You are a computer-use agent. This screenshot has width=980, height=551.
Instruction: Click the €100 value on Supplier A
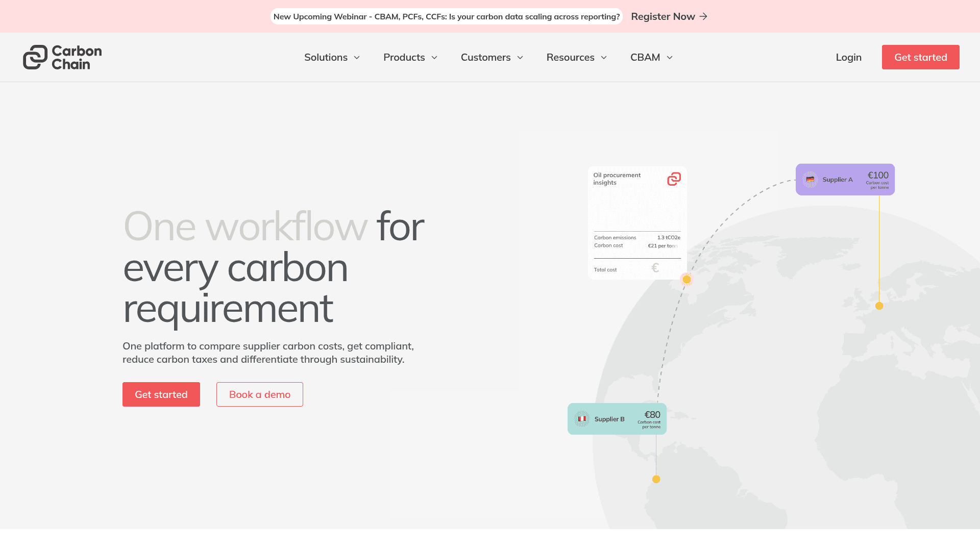pyautogui.click(x=878, y=175)
